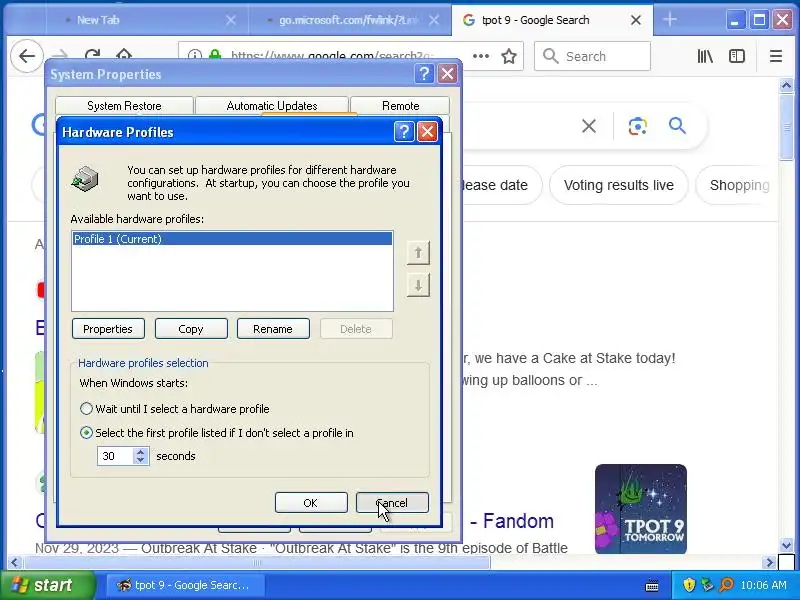Open the Firefox hamburger menu
Screen dimensions: 800x600
(776, 56)
